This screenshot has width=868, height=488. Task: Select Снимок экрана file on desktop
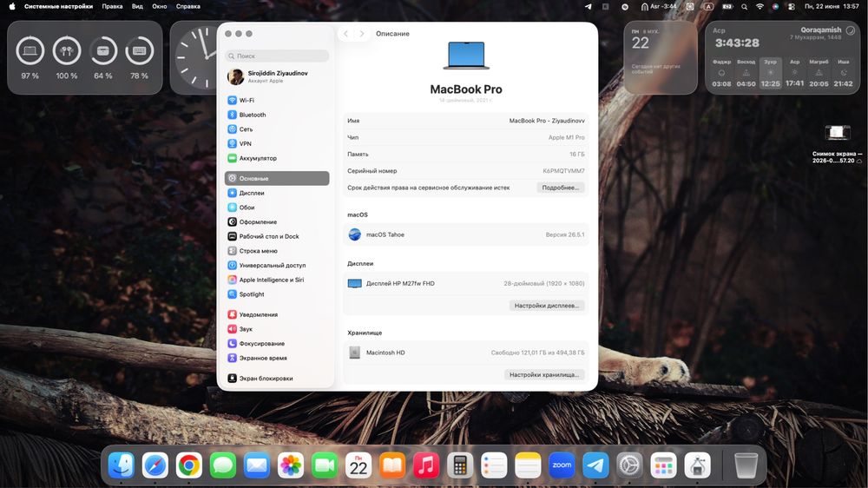click(x=837, y=144)
